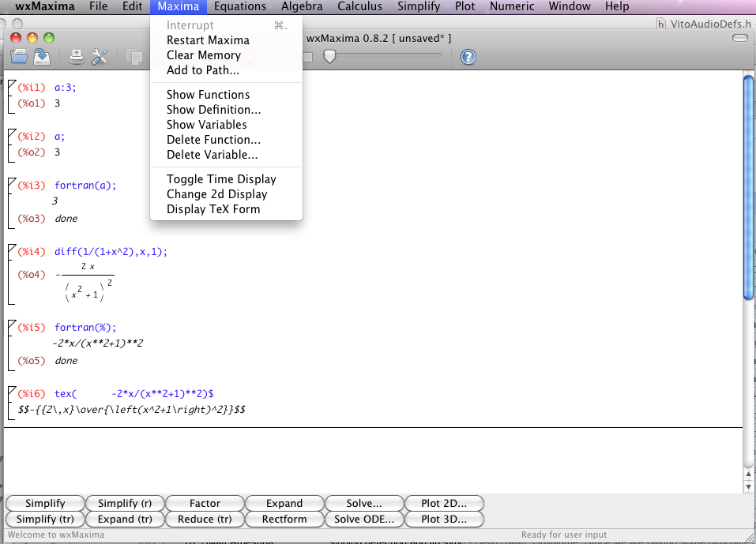This screenshot has width=756, height=544.
Task: Click the tex( input line in %i6
Action: [134, 394]
